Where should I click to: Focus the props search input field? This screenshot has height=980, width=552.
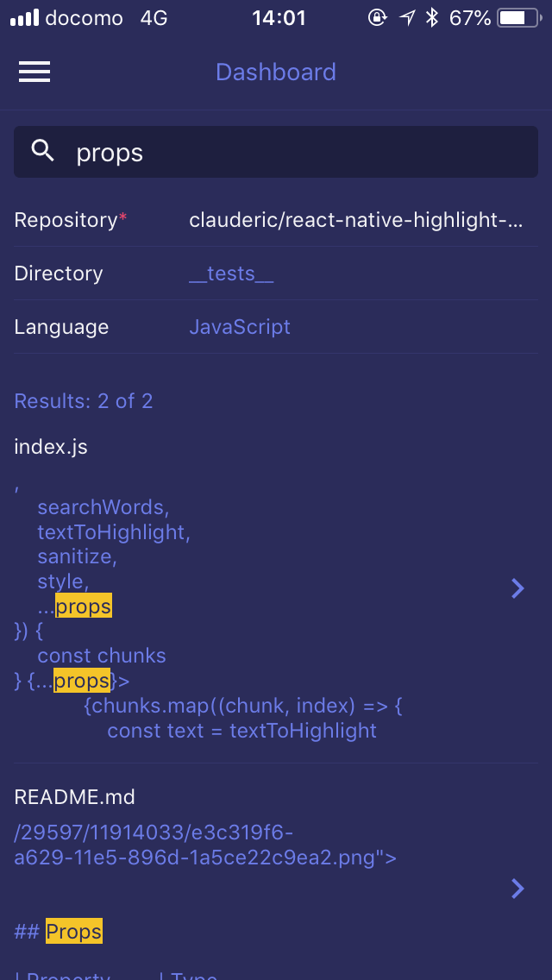(x=293, y=153)
